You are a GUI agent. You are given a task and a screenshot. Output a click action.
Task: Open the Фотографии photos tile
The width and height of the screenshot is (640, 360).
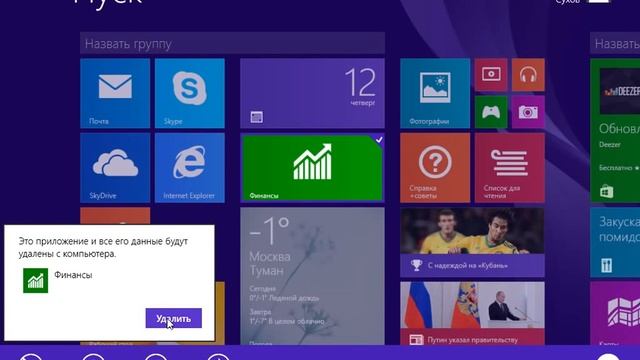coord(435,93)
